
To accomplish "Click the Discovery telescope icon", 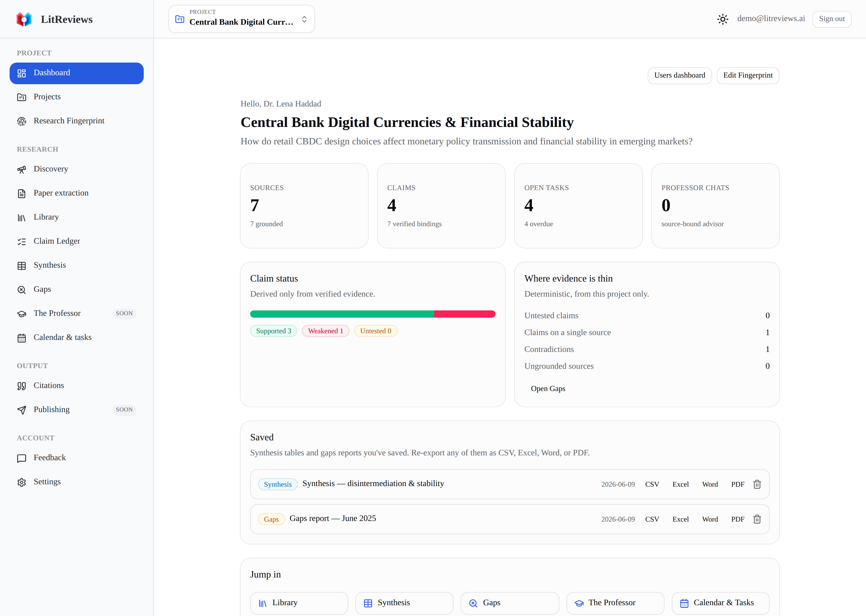I will pyautogui.click(x=22, y=170).
